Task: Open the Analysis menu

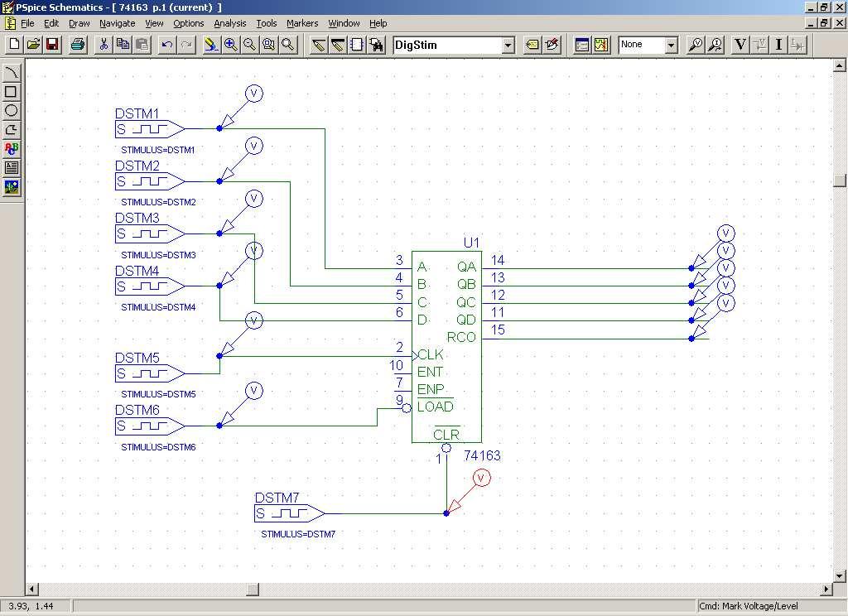Action: [x=230, y=23]
